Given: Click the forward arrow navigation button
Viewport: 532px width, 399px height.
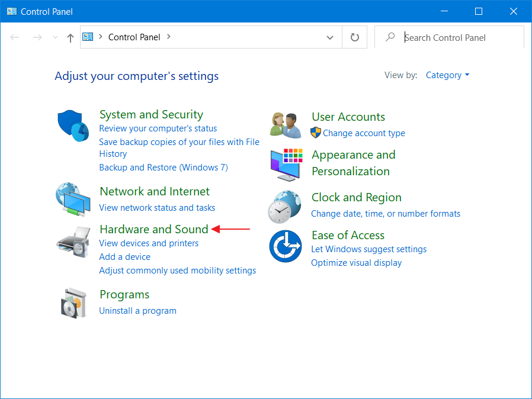Looking at the screenshot, I should [x=37, y=37].
